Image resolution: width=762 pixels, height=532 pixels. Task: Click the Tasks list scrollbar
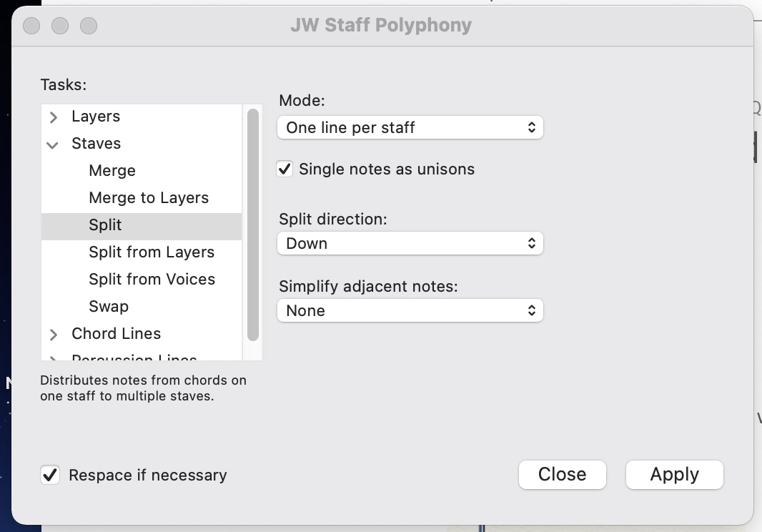pyautogui.click(x=252, y=225)
